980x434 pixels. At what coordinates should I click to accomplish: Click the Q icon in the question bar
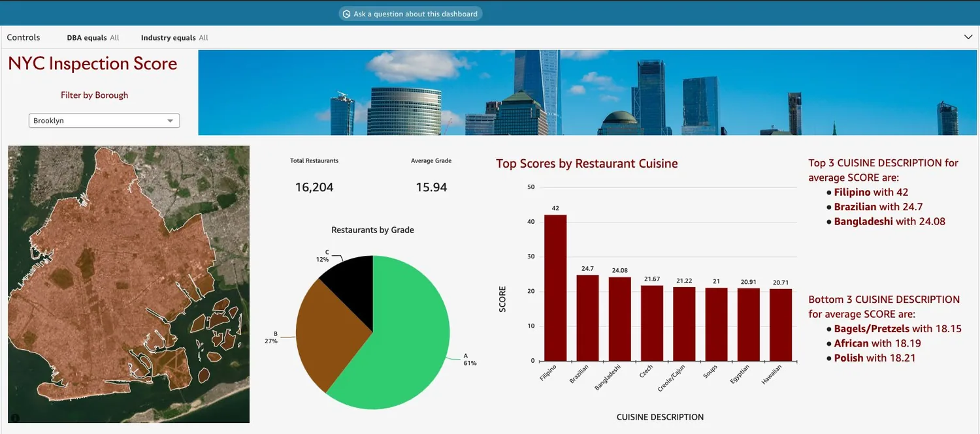coord(346,14)
